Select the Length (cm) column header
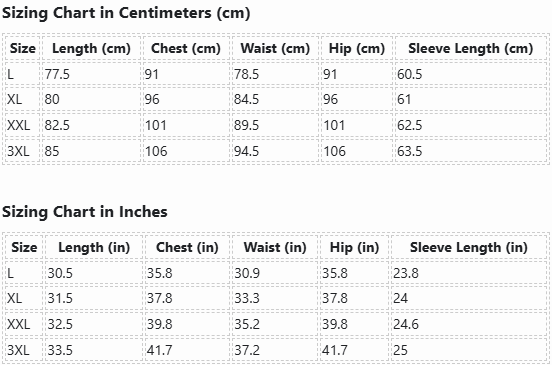This screenshot has width=552, height=365. [x=91, y=48]
